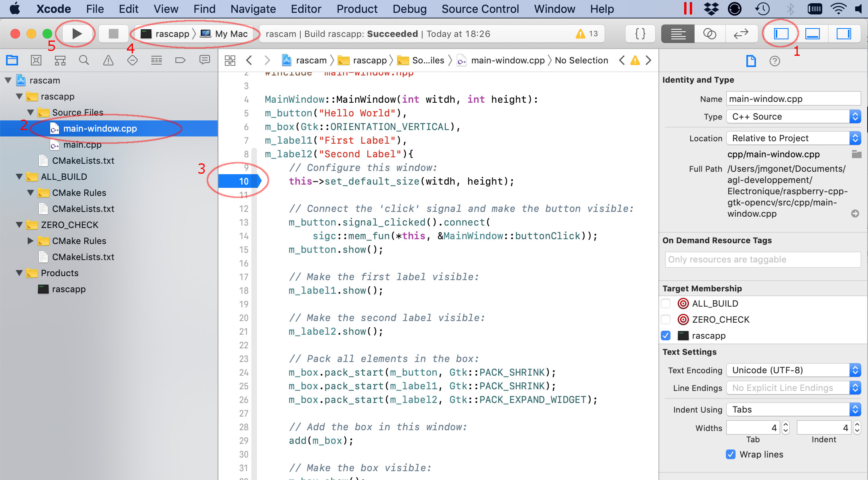
Task: Open the Issue navigator warning icon
Action: [x=108, y=61]
